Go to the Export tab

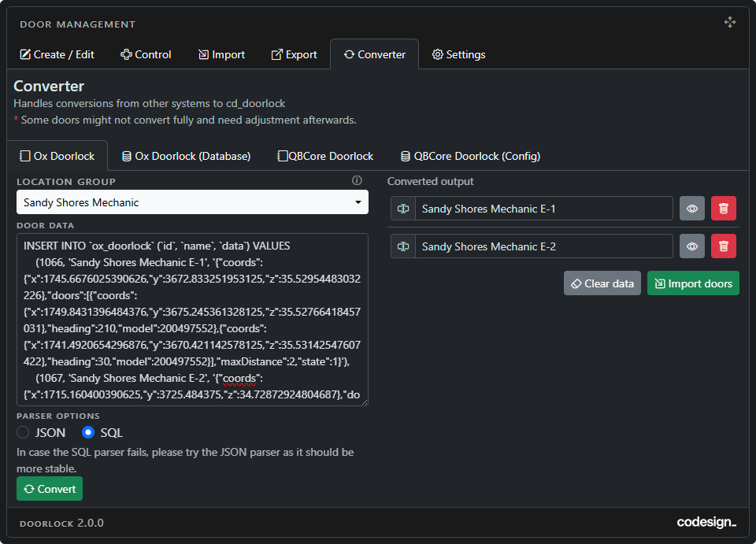[294, 54]
